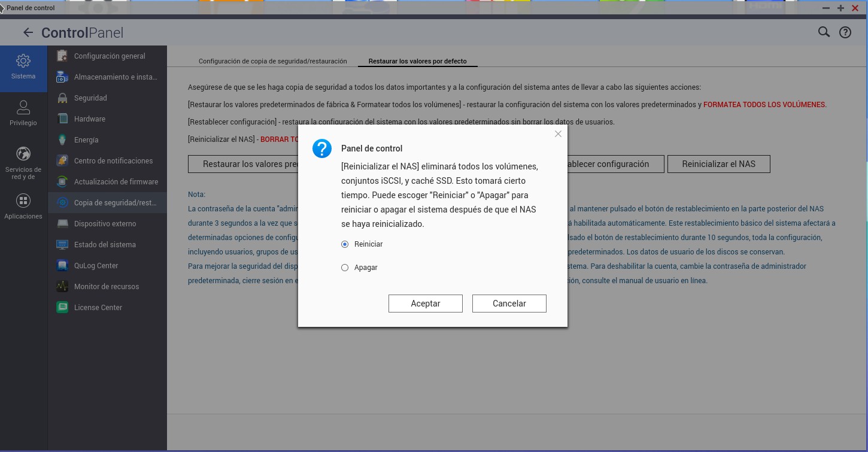This screenshot has width=868, height=452.
Task: Open the search magnifier icon
Action: pos(824,32)
